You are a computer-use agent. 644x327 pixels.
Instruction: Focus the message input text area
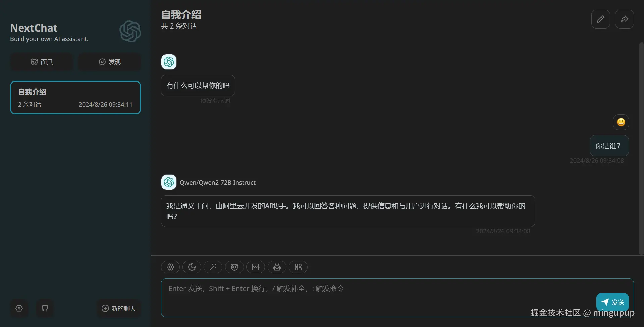[397, 298]
